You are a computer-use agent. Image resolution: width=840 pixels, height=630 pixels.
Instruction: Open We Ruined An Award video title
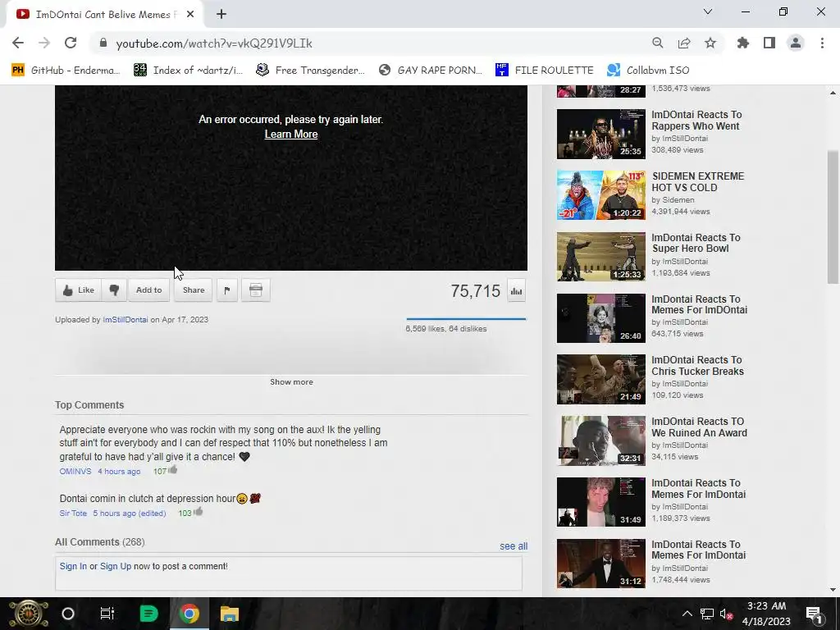coord(699,427)
